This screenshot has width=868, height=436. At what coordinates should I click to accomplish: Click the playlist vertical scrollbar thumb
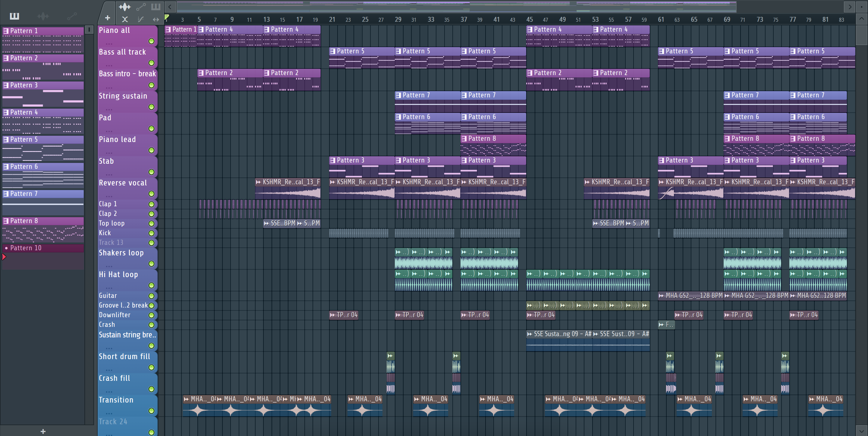(x=862, y=35)
